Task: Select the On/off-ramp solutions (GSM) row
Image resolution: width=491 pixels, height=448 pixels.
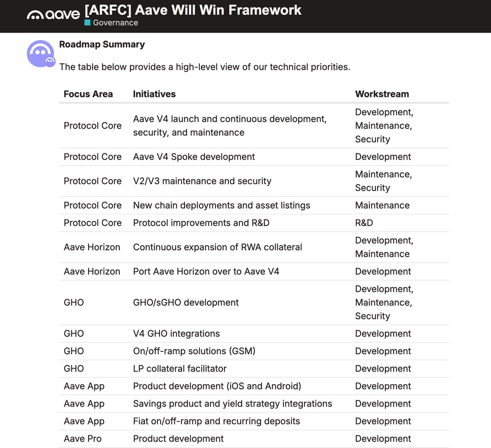Action: point(194,351)
